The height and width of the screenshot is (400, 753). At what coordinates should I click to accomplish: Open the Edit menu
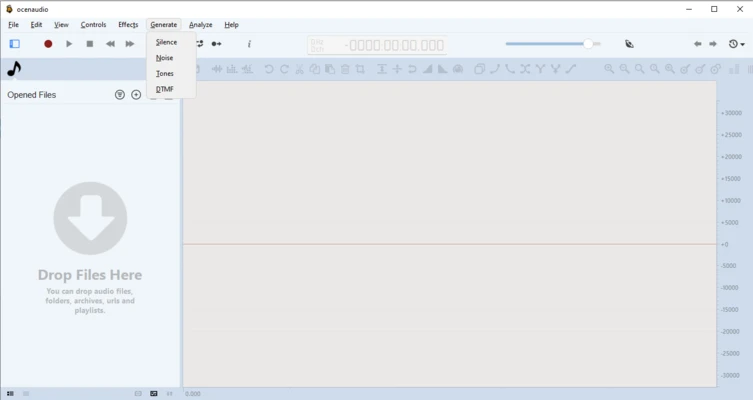coord(36,24)
